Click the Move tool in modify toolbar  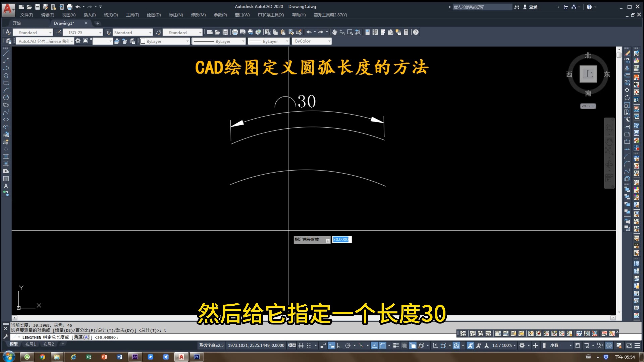point(627,90)
